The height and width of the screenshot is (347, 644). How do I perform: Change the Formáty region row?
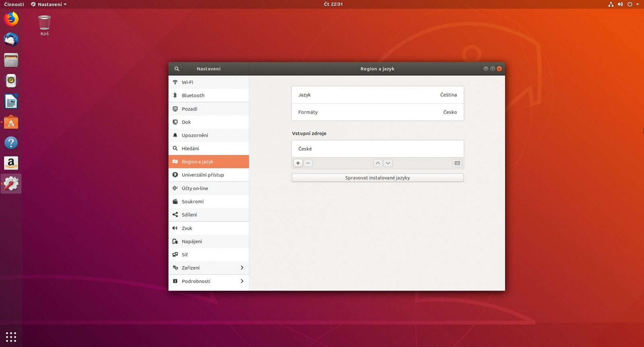tap(378, 112)
